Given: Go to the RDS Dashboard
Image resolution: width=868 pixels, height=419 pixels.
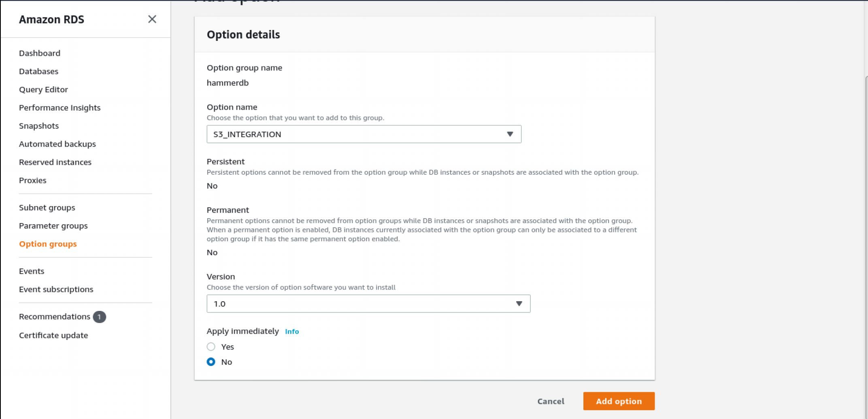Looking at the screenshot, I should [x=40, y=53].
